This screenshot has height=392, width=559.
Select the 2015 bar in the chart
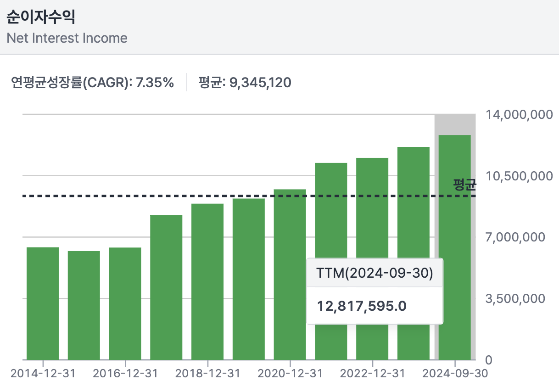click(x=84, y=305)
